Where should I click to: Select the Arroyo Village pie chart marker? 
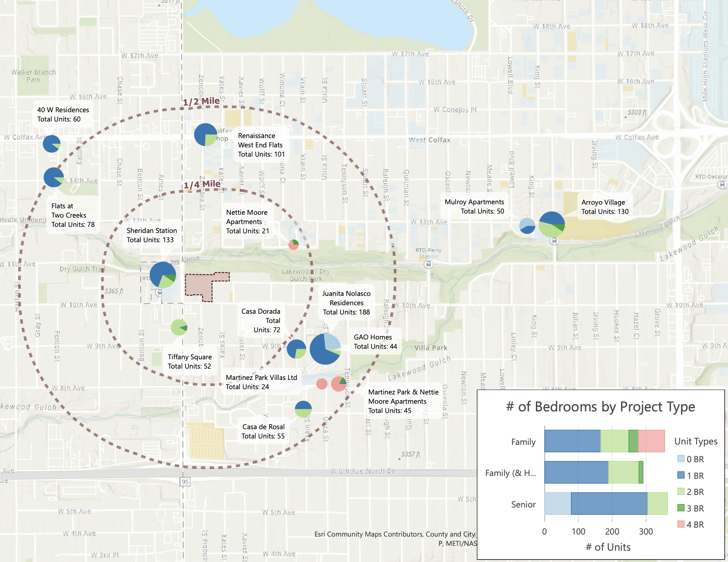pyautogui.click(x=552, y=224)
